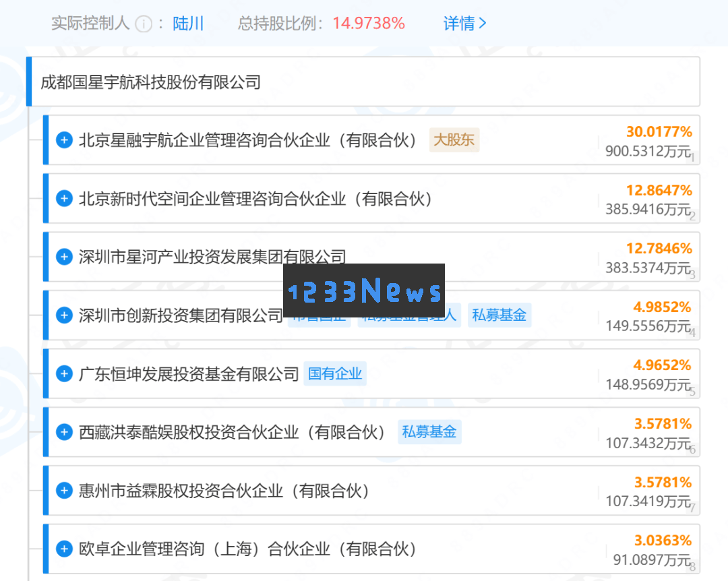Click 私募基金 tag on 深圳市创新投资集团 row
728x581 pixels.
coord(499,315)
